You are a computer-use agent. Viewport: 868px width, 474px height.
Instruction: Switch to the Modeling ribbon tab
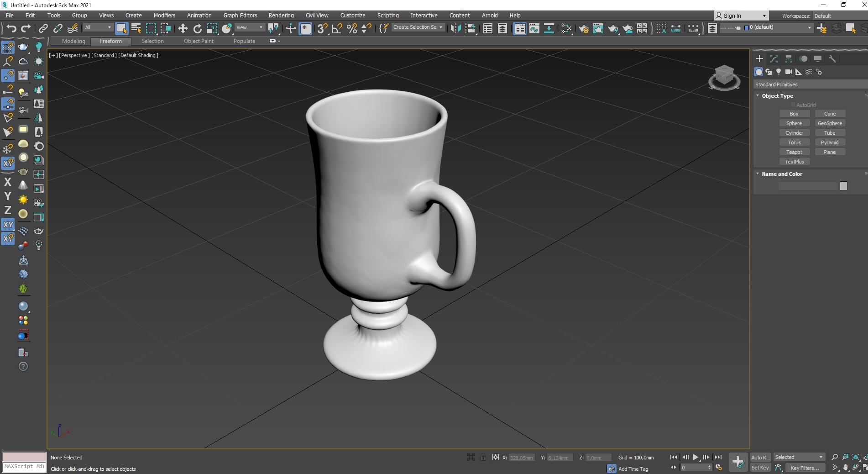[73, 41]
